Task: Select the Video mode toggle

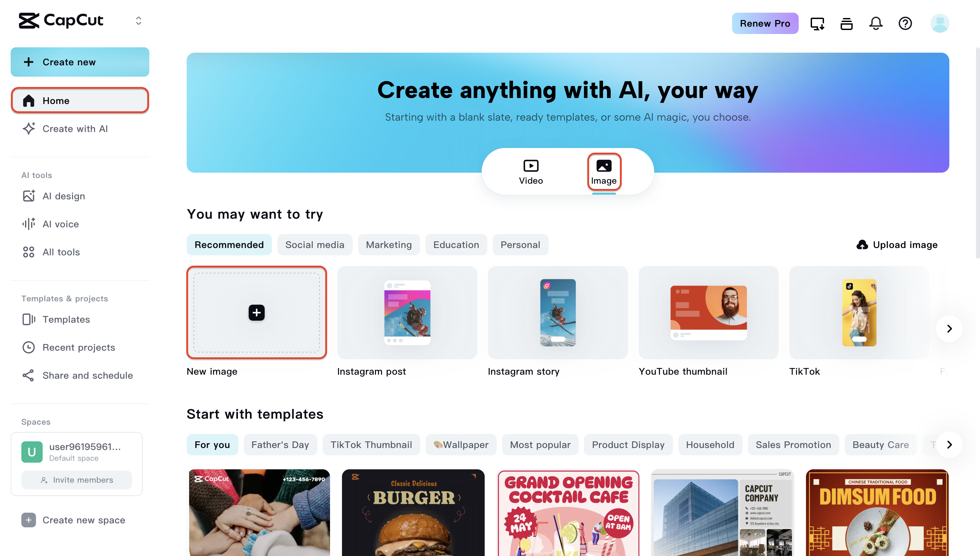Action: tap(531, 172)
